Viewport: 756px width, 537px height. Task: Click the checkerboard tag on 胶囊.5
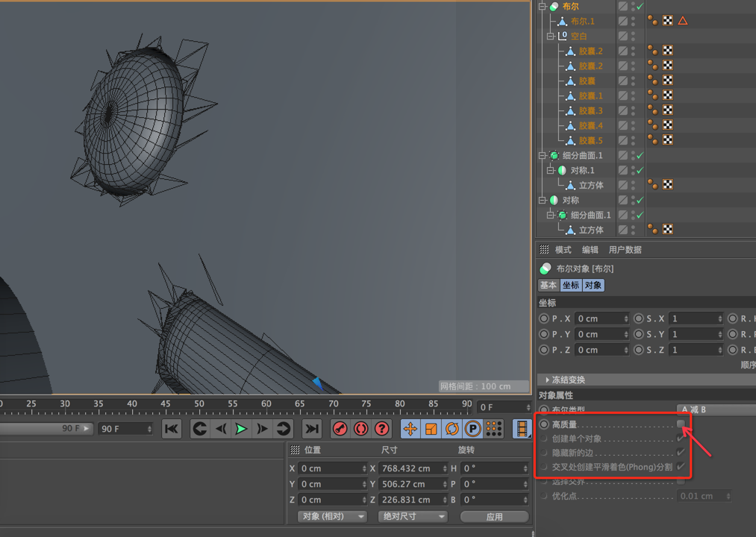coord(668,139)
